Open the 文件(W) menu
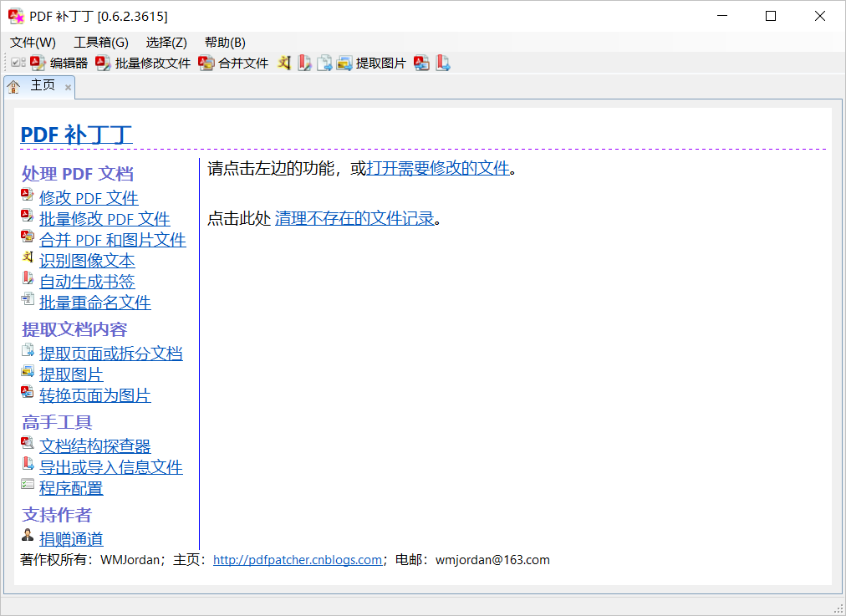Screen dimensions: 846x616 click(33, 43)
